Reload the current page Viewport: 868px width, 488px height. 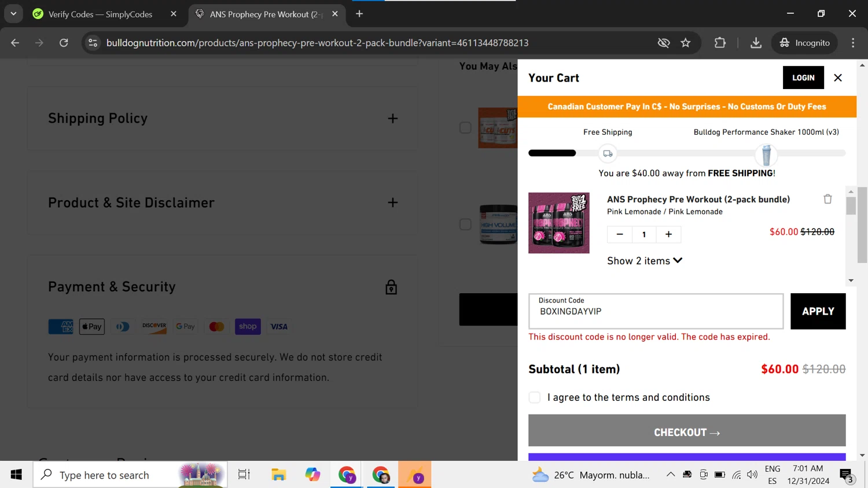pos(64,43)
